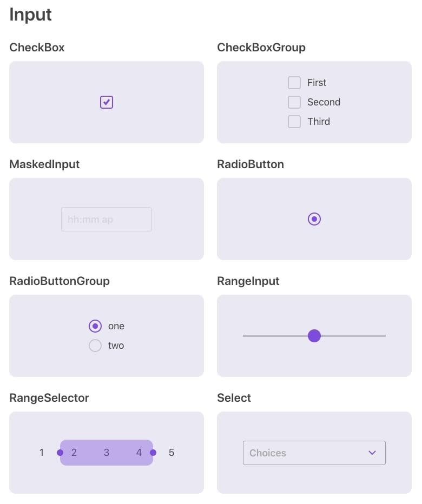
Task: Select radio option two
Action: click(x=95, y=346)
